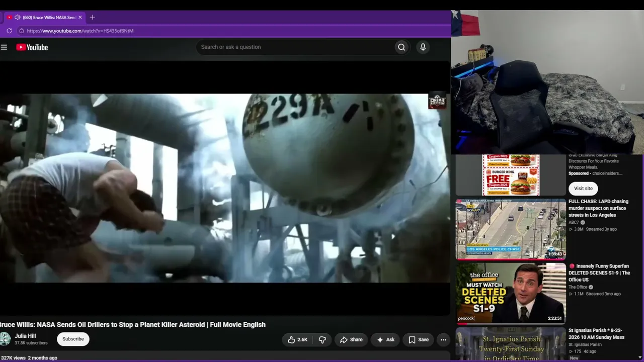Screen dimensions: 644x362
Task: Click the '1:39:43' duration badge
Action: point(555,254)
